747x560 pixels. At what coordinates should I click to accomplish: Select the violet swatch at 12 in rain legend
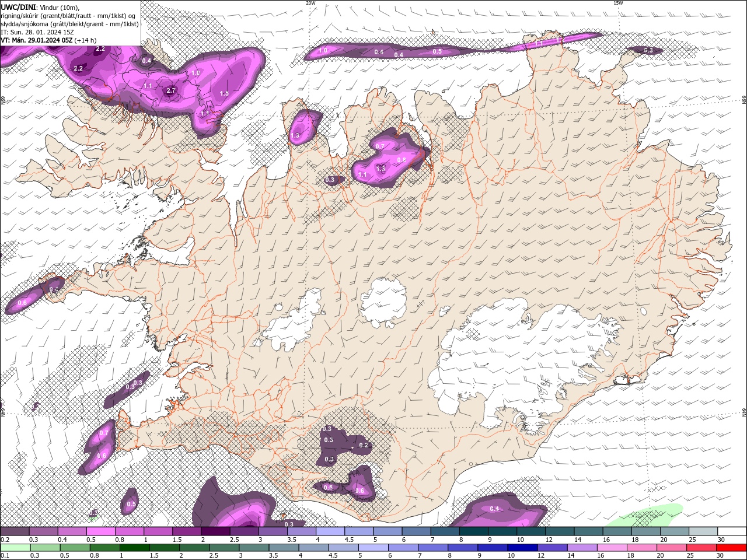(553, 548)
